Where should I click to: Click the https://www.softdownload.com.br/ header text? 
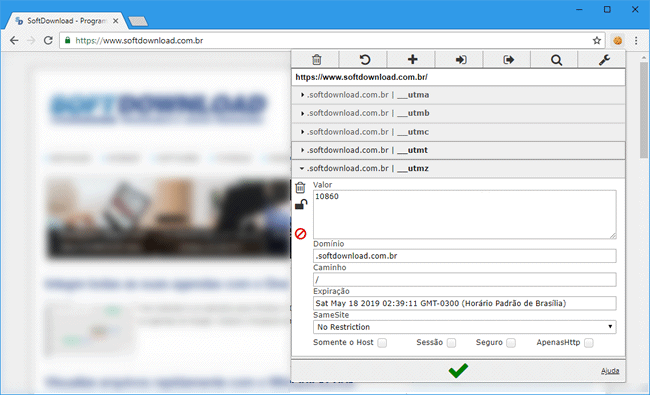pos(361,77)
